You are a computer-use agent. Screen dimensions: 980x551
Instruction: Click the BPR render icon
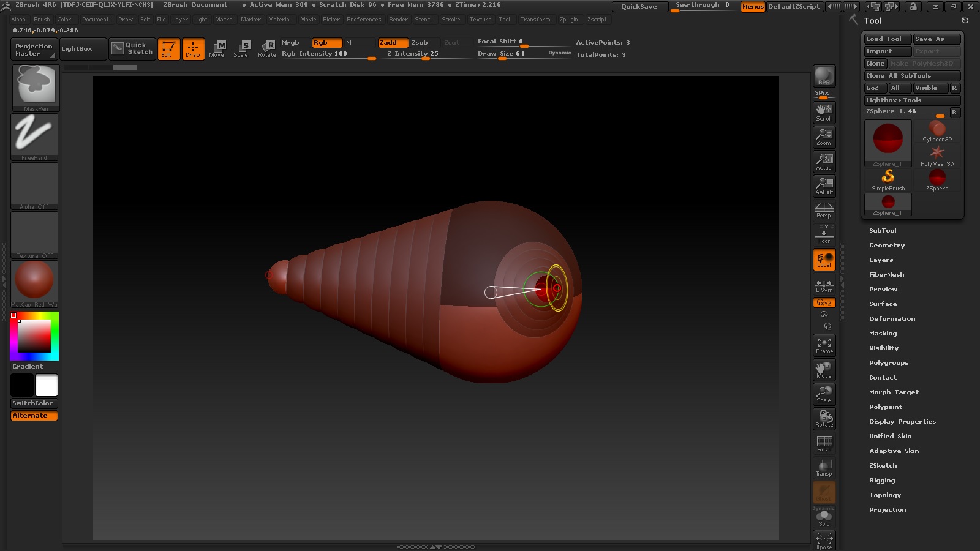[x=824, y=77]
